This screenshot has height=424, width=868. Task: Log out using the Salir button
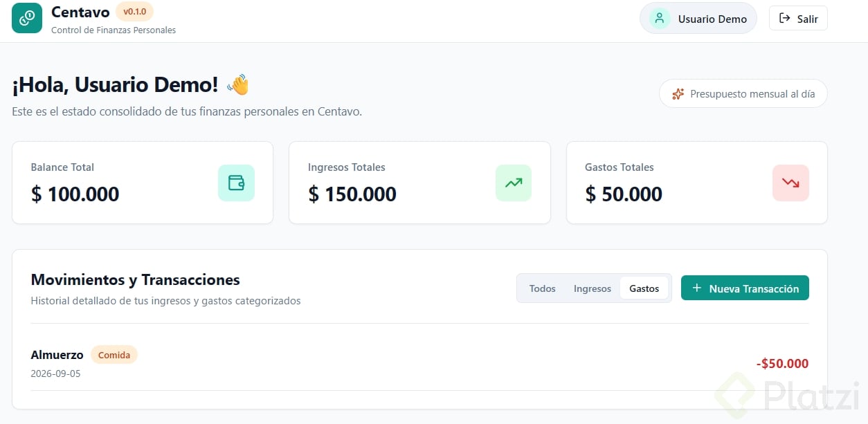click(x=798, y=19)
